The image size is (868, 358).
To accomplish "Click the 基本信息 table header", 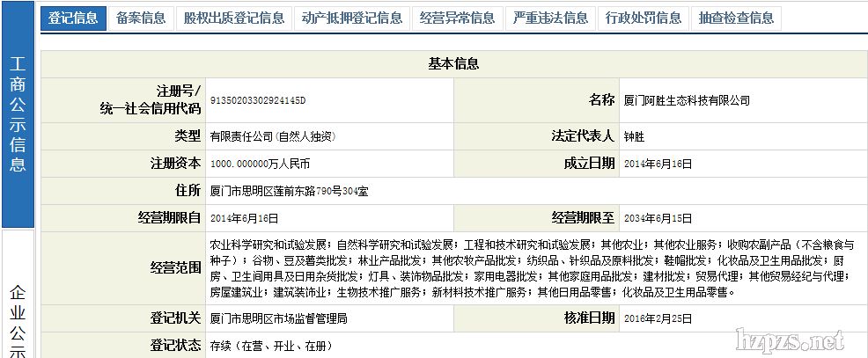I will (x=452, y=63).
